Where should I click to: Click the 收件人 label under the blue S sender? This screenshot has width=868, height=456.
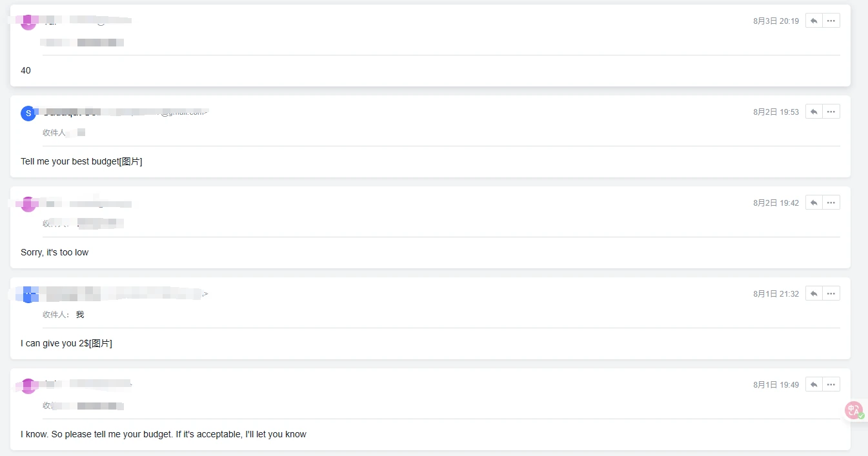click(54, 133)
